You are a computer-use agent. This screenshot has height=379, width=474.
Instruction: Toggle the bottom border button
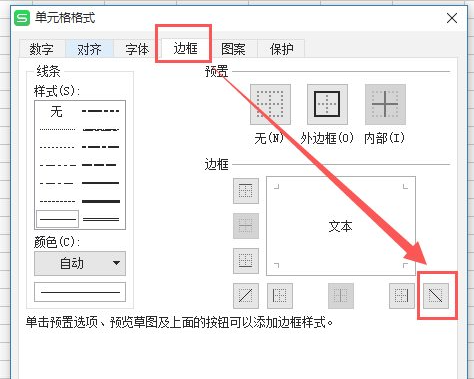click(x=246, y=261)
